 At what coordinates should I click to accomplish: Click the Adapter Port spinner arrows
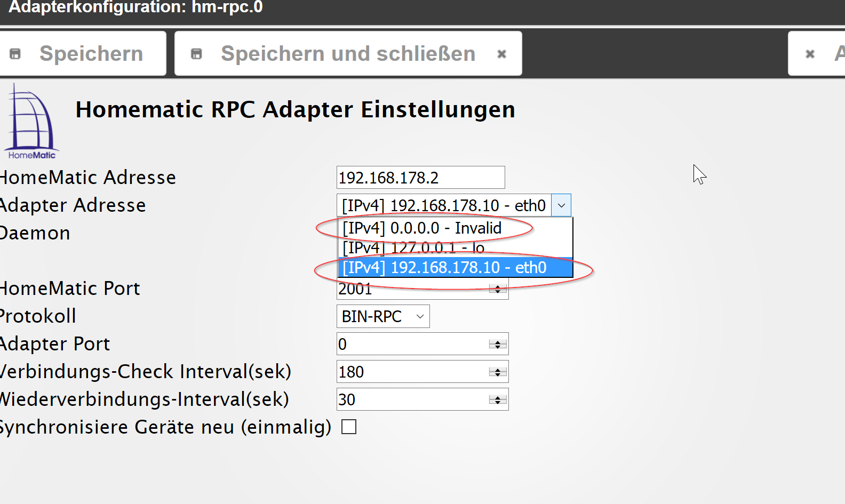(498, 345)
